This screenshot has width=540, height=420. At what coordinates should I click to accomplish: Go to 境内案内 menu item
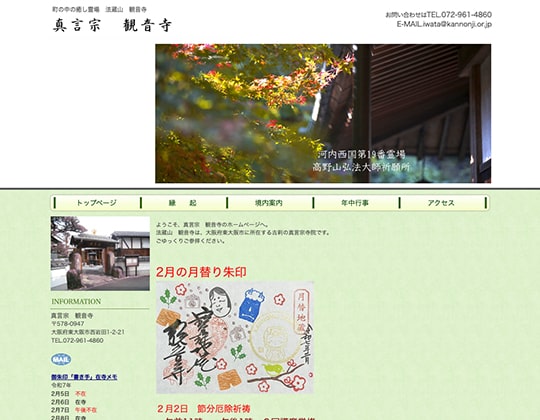tap(269, 203)
